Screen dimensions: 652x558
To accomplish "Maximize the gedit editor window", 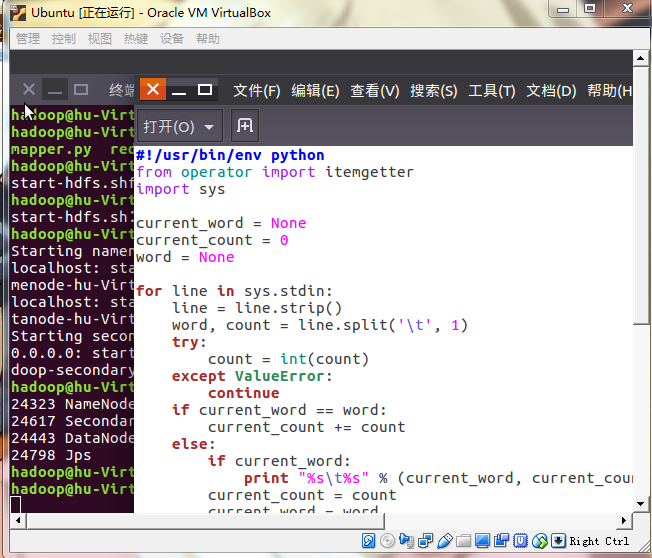I will tap(205, 89).
